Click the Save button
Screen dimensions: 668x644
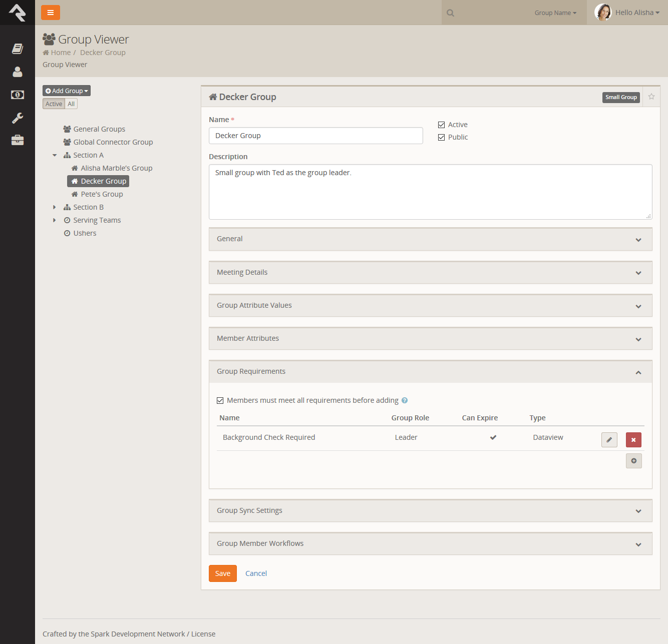tap(222, 573)
